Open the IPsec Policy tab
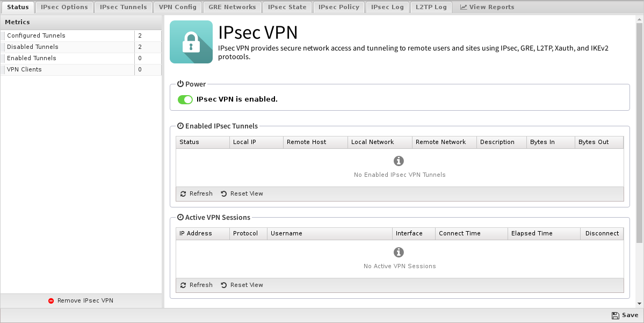644x323 pixels. pos(339,7)
